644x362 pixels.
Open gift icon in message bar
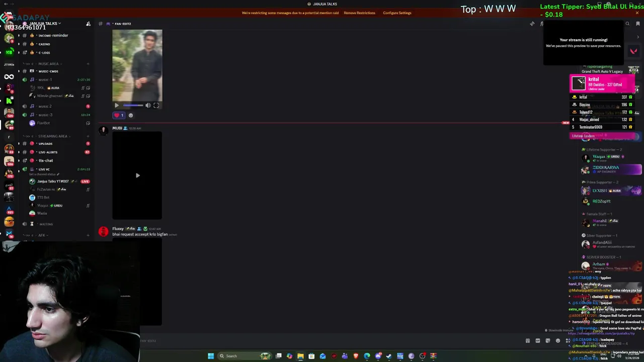click(x=528, y=341)
